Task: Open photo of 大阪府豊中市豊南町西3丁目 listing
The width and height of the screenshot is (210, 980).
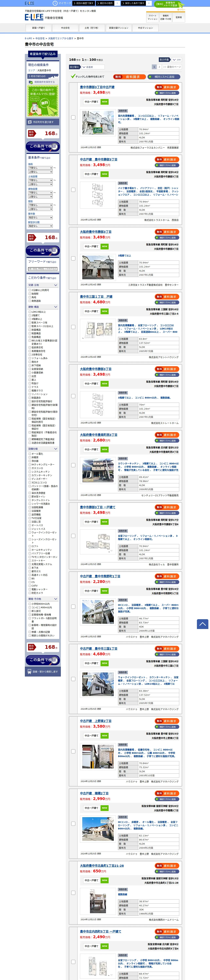Action: click(98, 470)
